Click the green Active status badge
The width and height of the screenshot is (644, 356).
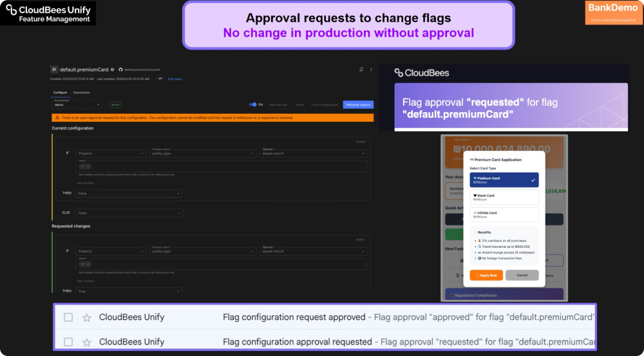[x=115, y=105]
